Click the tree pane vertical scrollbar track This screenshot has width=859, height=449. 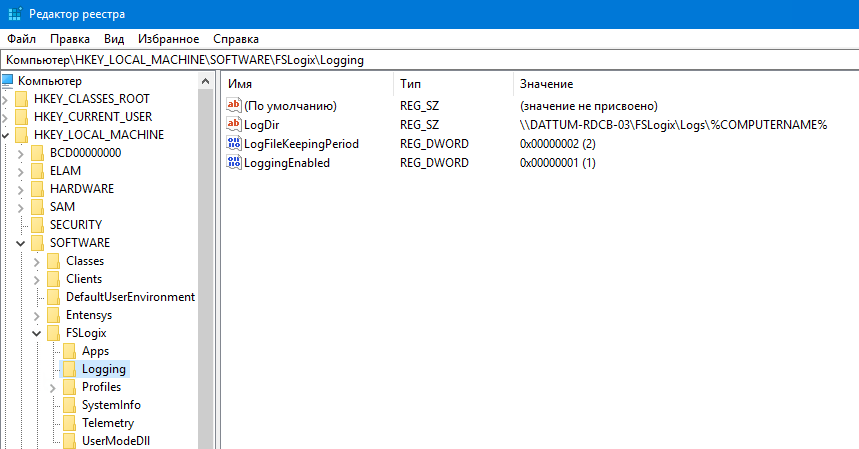click(205, 268)
